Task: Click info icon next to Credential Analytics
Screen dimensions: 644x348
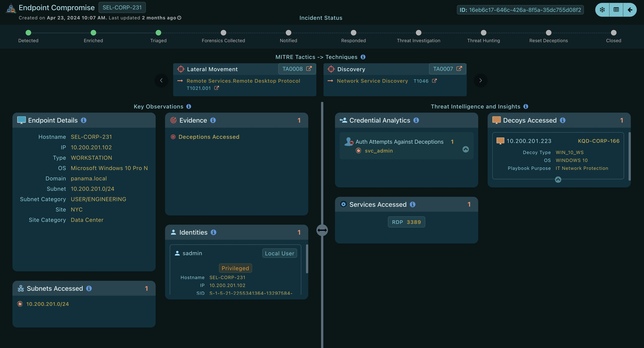Action: click(x=416, y=120)
